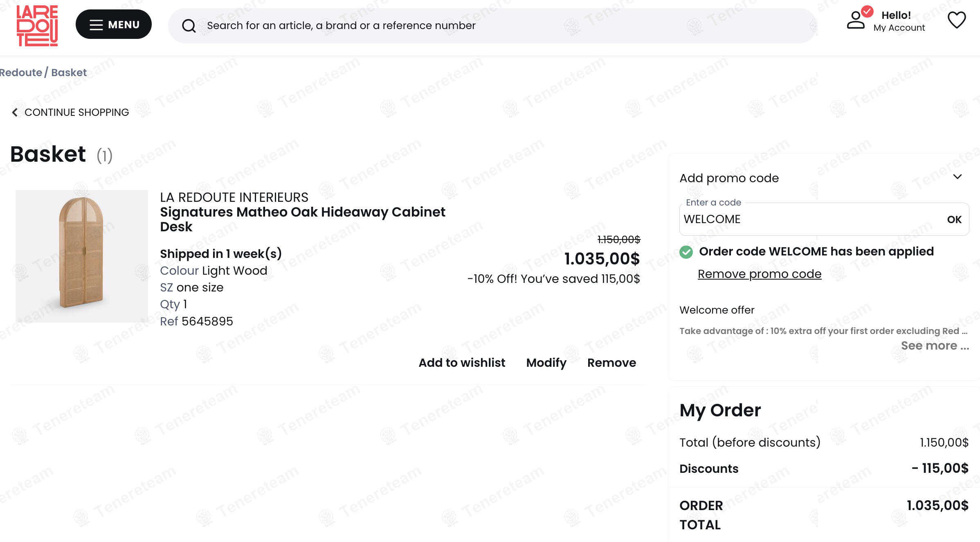This screenshot has height=542, width=980.
Task: Click the search magnifier icon
Action: click(189, 26)
